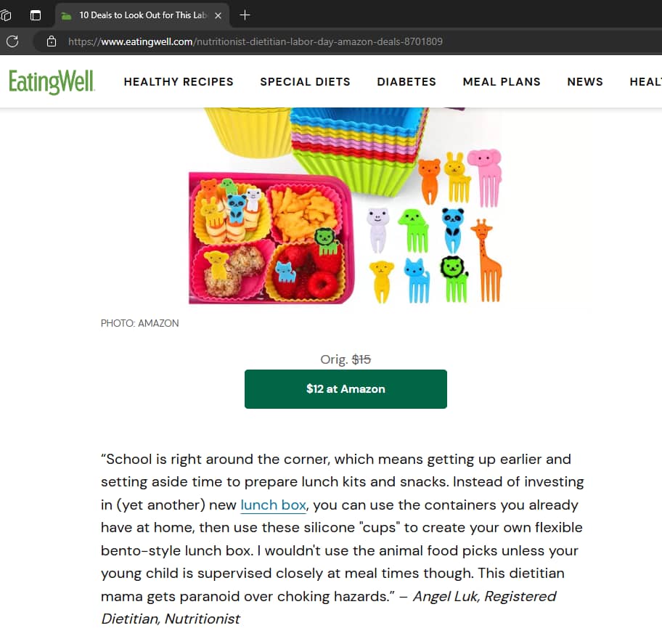Click the lock site-info icon
The height and width of the screenshot is (644, 662).
(x=52, y=41)
